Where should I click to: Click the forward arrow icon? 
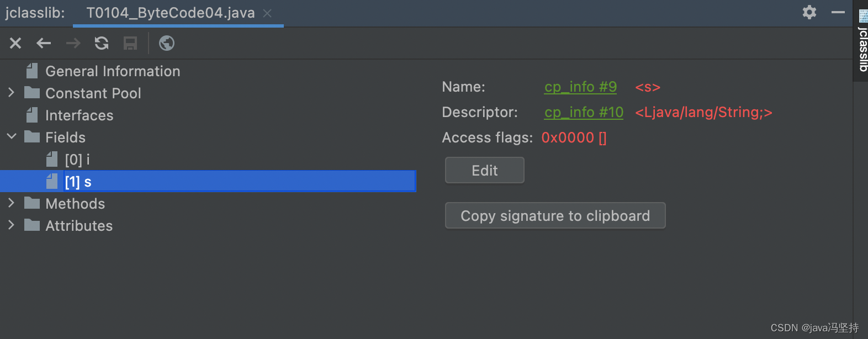(x=73, y=43)
